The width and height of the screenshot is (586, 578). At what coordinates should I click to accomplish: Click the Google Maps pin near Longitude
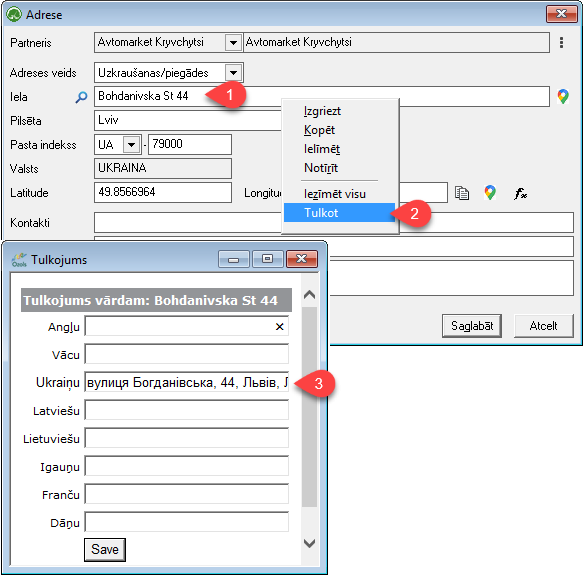point(490,193)
